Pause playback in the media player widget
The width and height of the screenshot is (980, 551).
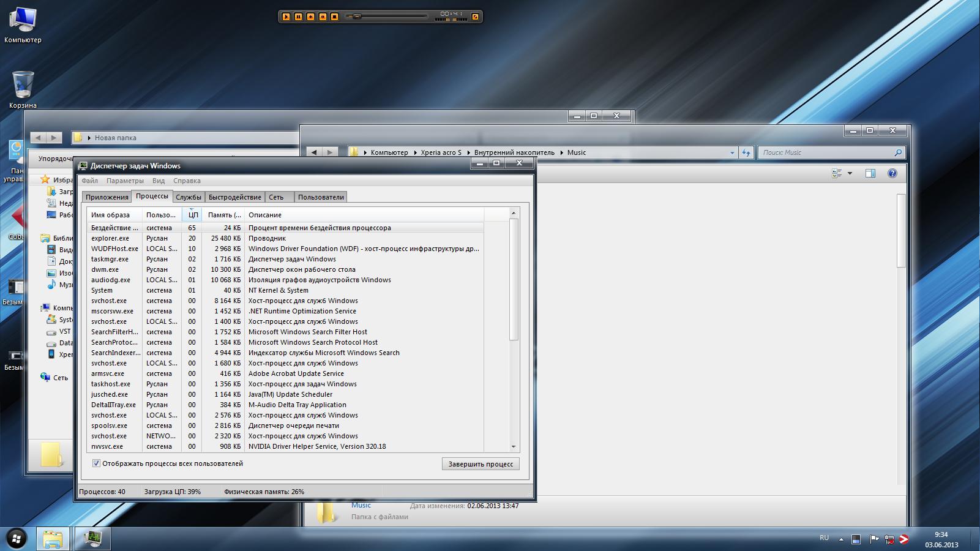click(x=298, y=17)
